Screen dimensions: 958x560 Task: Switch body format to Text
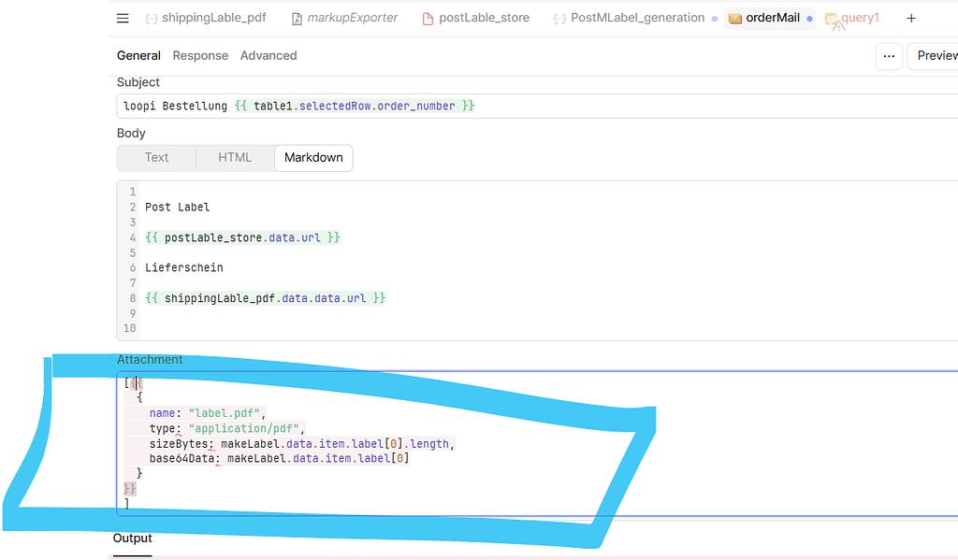point(155,157)
